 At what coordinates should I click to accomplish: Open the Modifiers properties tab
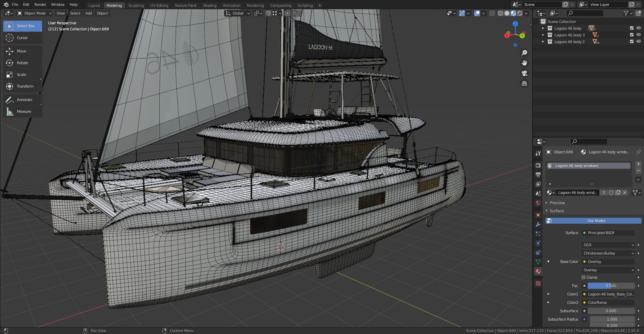pyautogui.click(x=538, y=224)
